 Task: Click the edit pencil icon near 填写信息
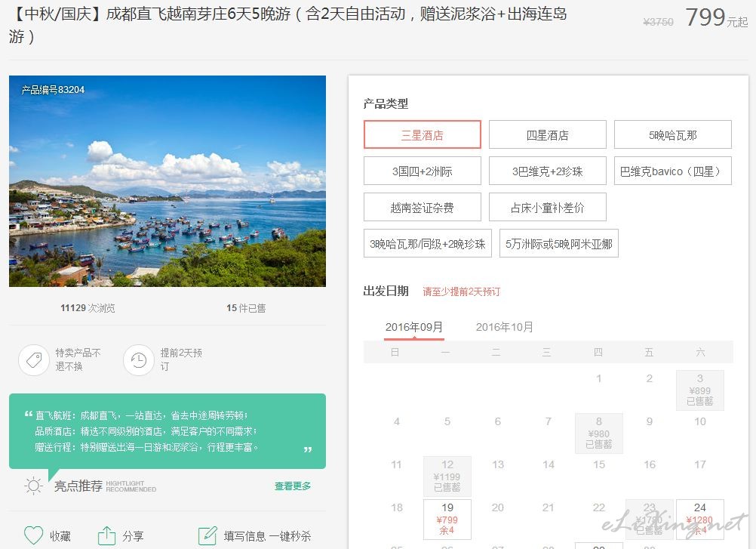tap(207, 535)
